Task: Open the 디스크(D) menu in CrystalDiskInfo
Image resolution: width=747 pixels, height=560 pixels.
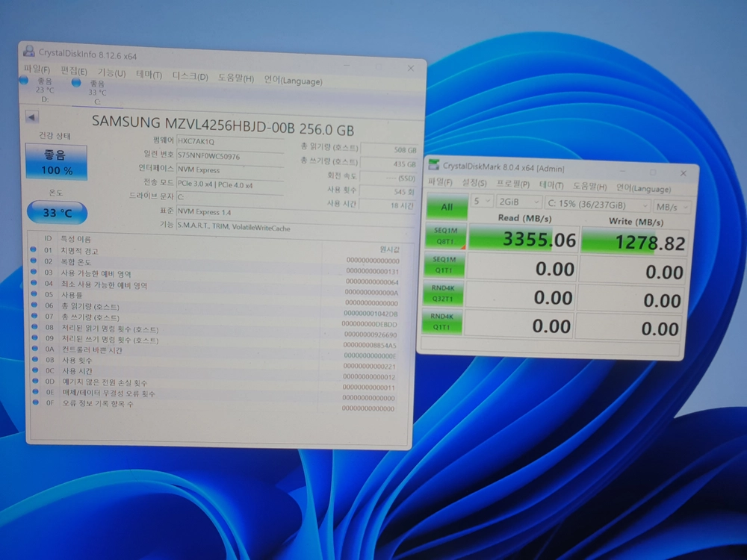Action: 190,76
